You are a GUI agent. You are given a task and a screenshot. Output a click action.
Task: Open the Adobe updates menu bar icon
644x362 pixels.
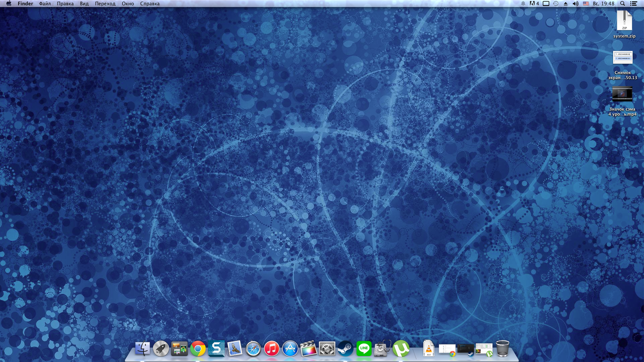(x=534, y=4)
